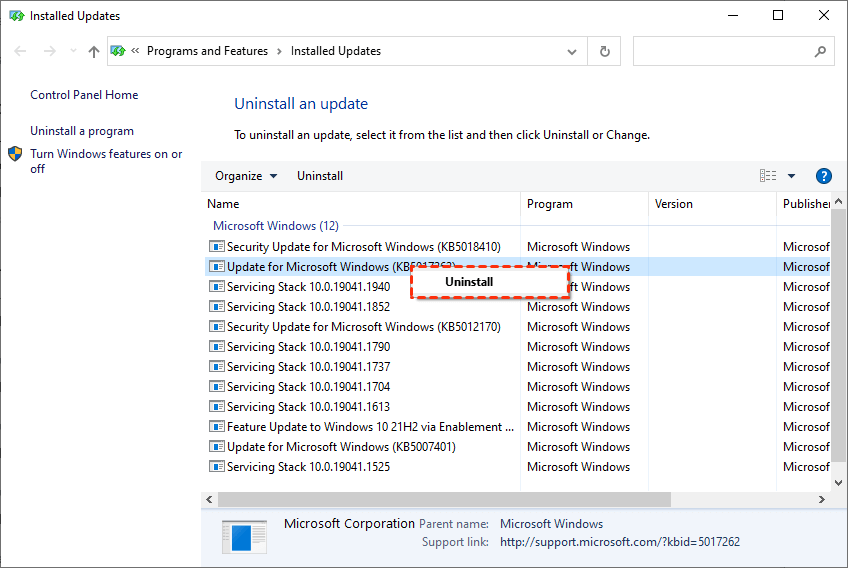Select Servicing Stack 10.0.19041.1613
The width and height of the screenshot is (848, 568).
pos(518,407)
